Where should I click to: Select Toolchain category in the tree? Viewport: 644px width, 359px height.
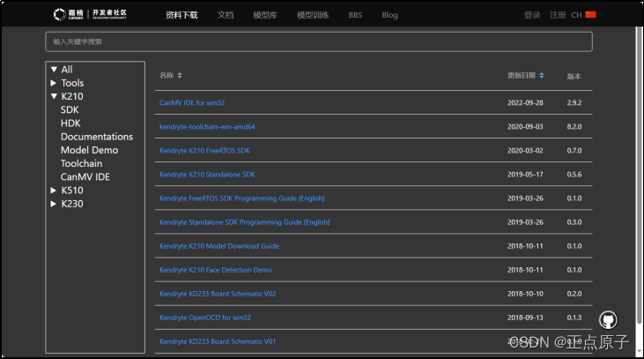coord(81,164)
